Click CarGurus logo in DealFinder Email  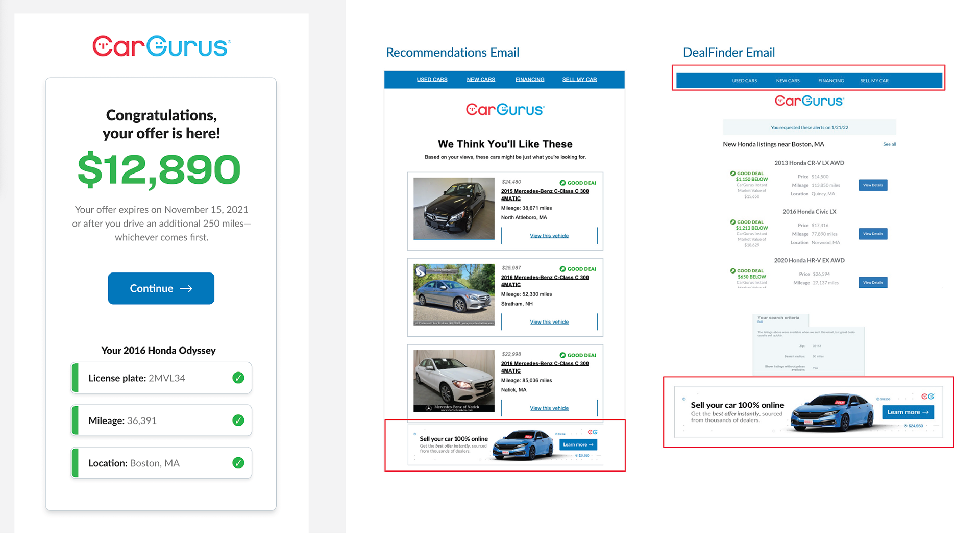pyautogui.click(x=809, y=101)
